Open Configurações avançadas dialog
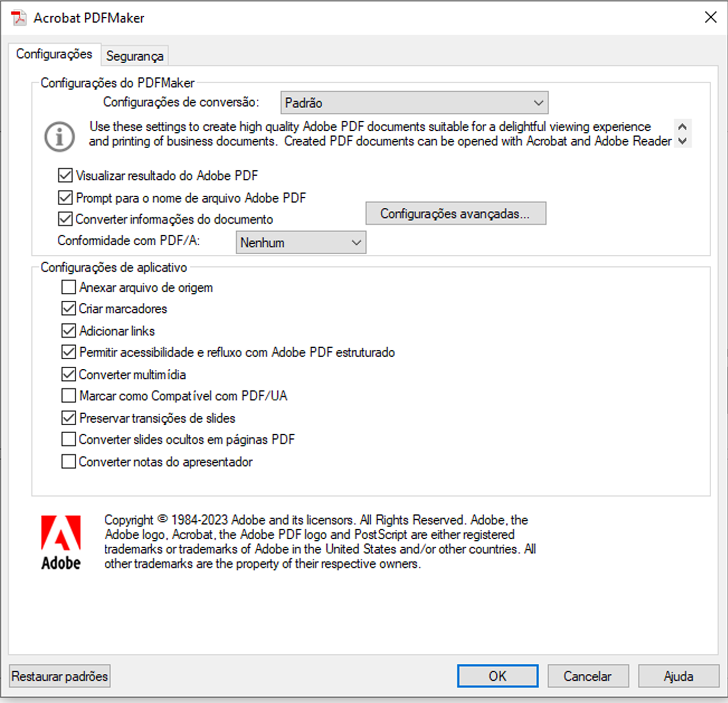Image resolution: width=728 pixels, height=703 pixels. click(456, 213)
